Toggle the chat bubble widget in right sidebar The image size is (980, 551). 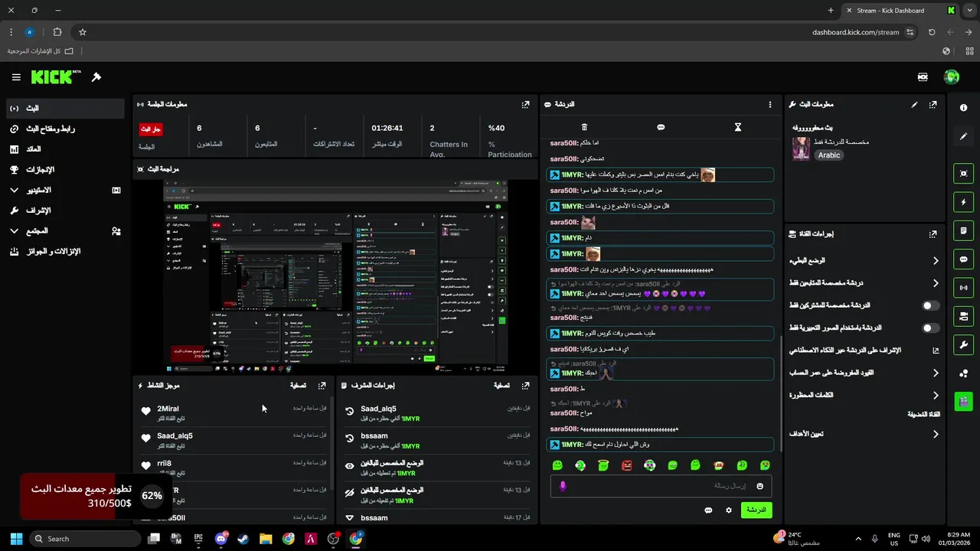(x=963, y=259)
